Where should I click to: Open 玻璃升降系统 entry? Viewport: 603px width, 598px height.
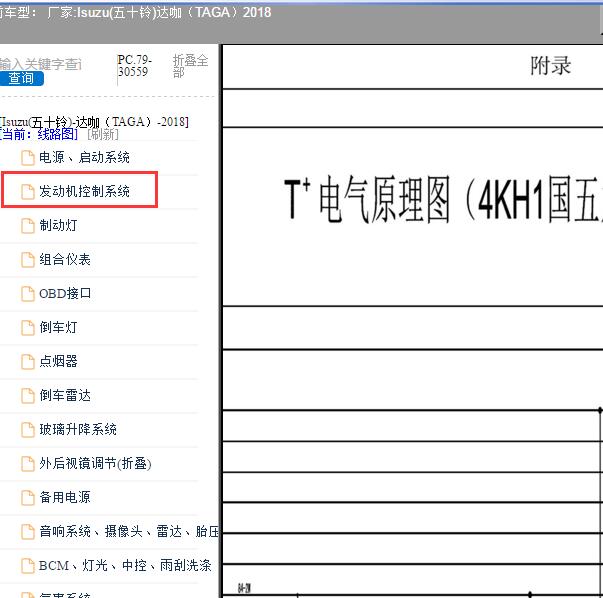(78, 429)
